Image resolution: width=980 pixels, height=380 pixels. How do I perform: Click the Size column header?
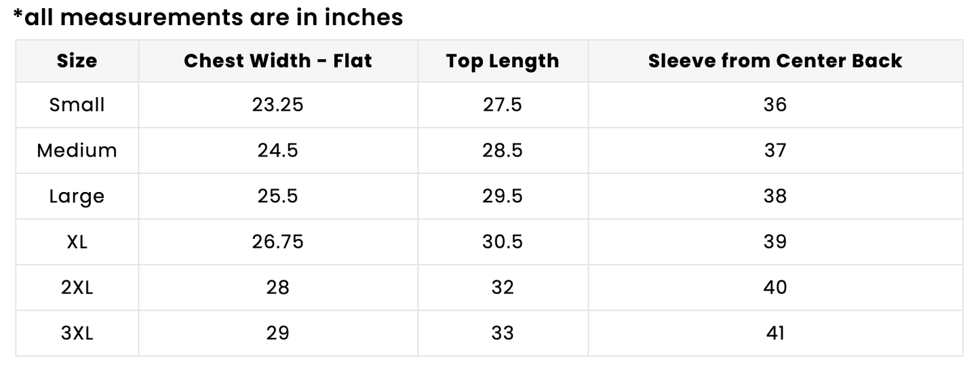[x=77, y=61]
